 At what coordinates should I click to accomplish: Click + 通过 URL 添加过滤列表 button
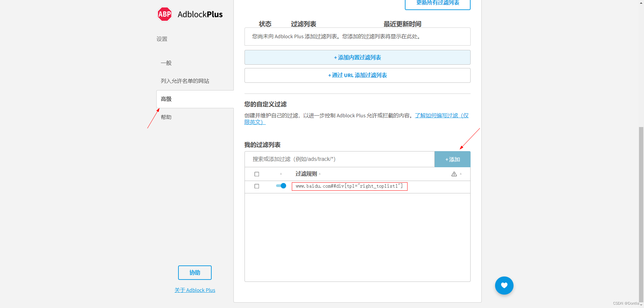tap(358, 75)
